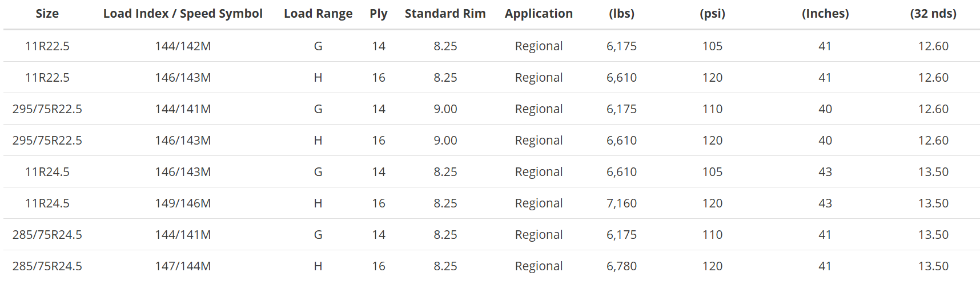Select the first row's 11R22.5 size cell
The image size is (980, 284).
click(x=47, y=46)
